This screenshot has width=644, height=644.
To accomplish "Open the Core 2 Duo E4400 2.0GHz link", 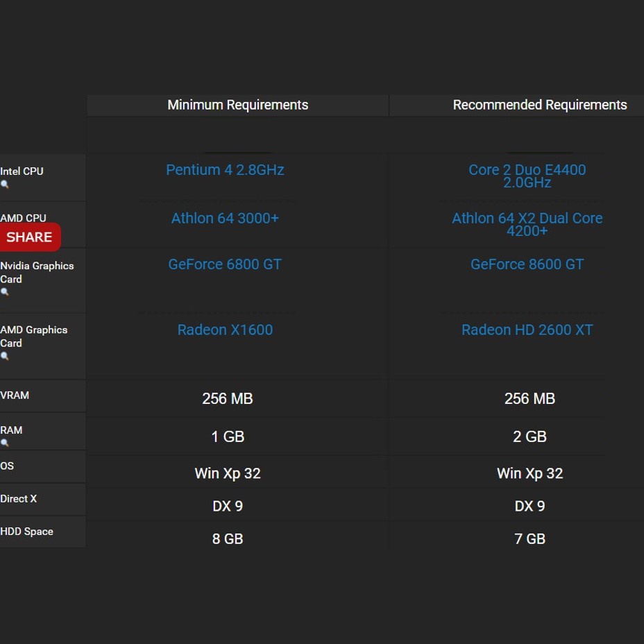I will click(527, 176).
